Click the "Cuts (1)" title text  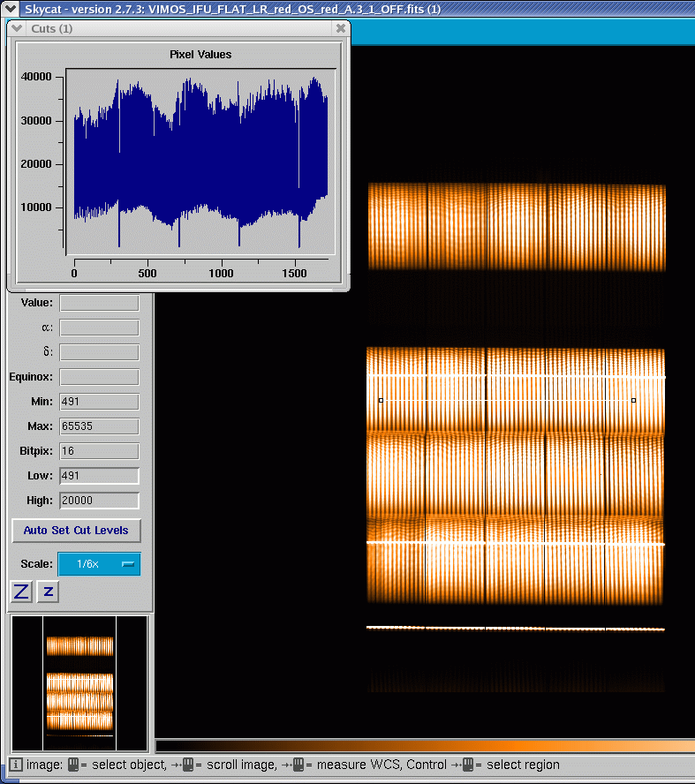(52, 28)
